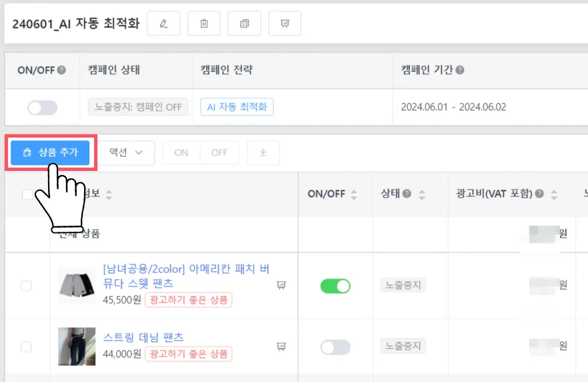The image size is (588, 382).
Task: Disable the ad toggle for 버뮤다 스웻 팬츠
Action: (x=335, y=286)
